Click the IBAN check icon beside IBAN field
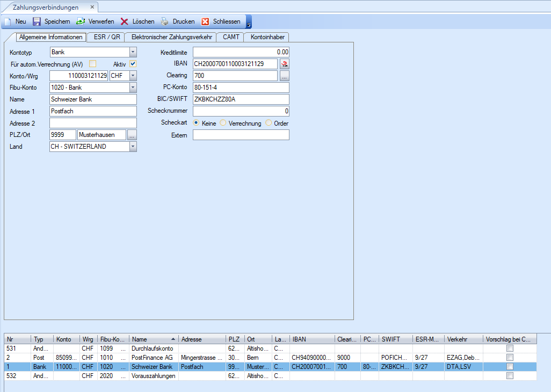This screenshot has width=551, height=392. (284, 64)
